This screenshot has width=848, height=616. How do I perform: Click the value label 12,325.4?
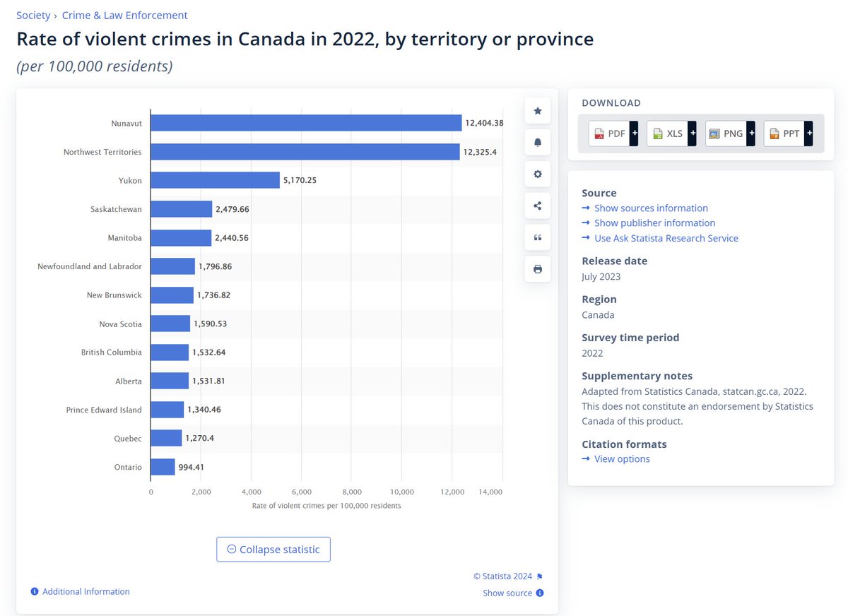(481, 152)
